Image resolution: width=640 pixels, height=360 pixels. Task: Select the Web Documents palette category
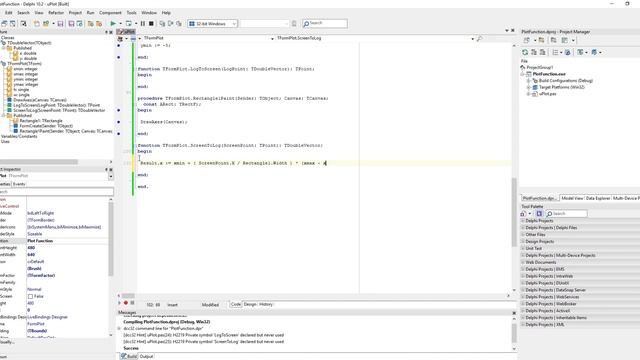pos(540,262)
